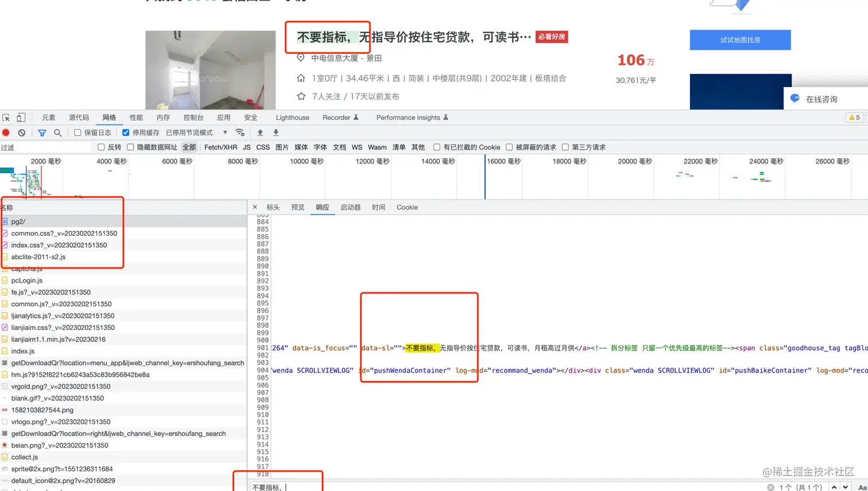Open 时间 tab in request details
868x491 pixels.
coord(379,208)
